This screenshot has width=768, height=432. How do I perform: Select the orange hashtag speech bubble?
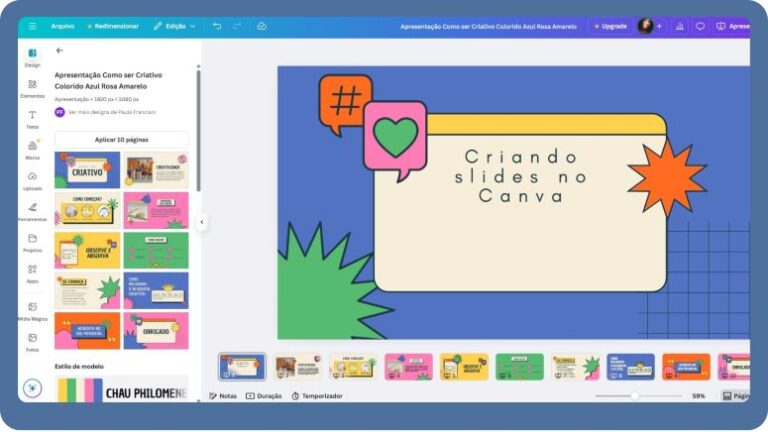344,102
